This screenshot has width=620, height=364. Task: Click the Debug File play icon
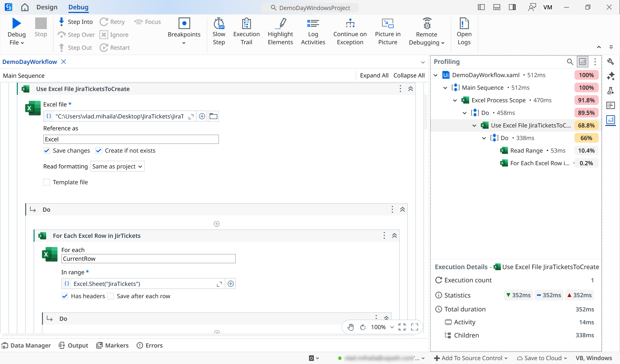click(x=16, y=23)
